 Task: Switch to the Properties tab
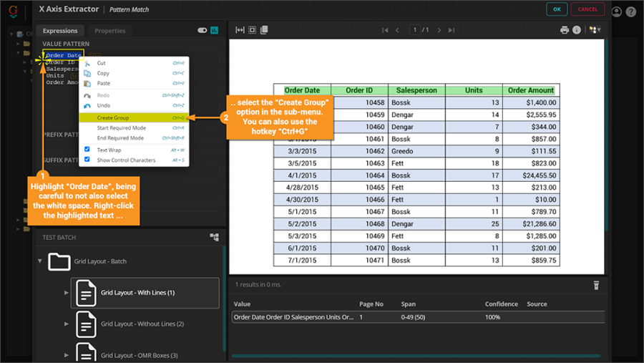(109, 31)
